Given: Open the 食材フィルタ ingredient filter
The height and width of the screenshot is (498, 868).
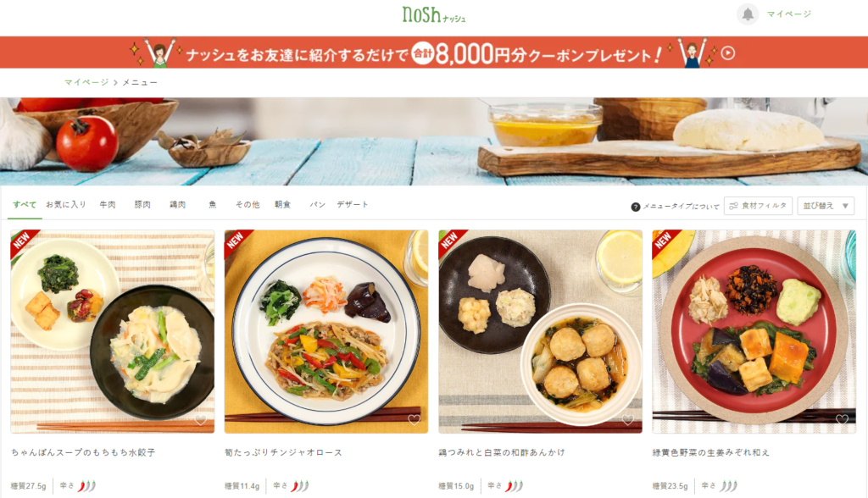Looking at the screenshot, I should coord(758,206).
